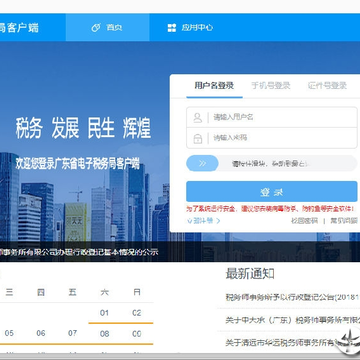Viewport: 360px width, 360px height.
Task: Select calendar date 05
Action: tap(9, 333)
